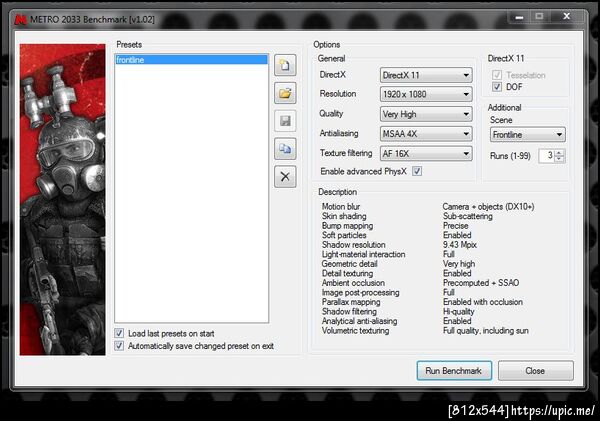
Task: Click the 'Geometric detail' label
Action: tap(349, 264)
